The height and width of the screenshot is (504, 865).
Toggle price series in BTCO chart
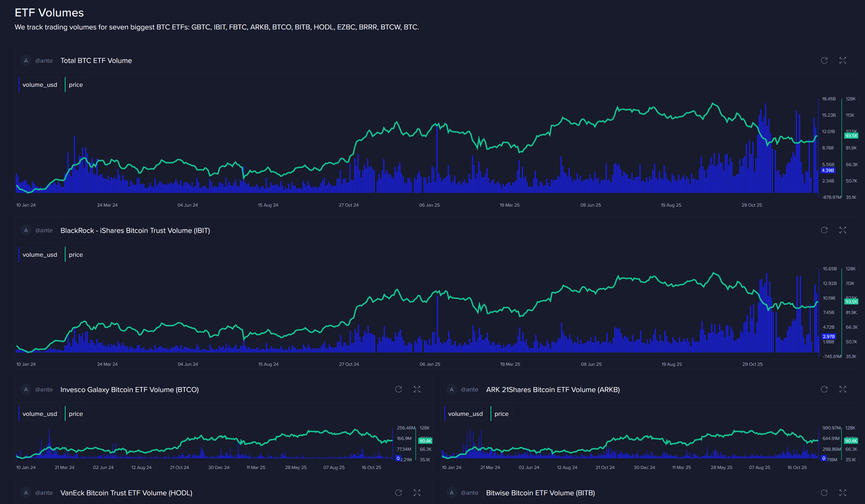pos(75,414)
